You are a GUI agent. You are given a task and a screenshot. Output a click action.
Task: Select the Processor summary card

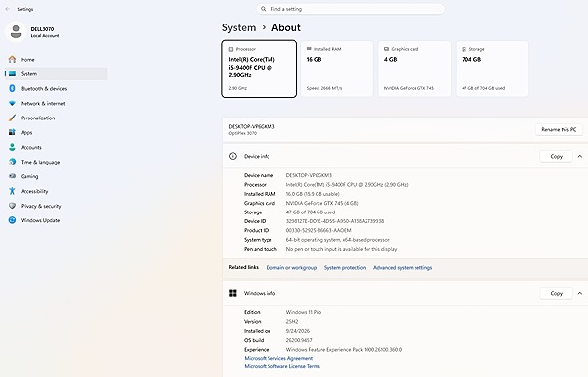point(259,69)
